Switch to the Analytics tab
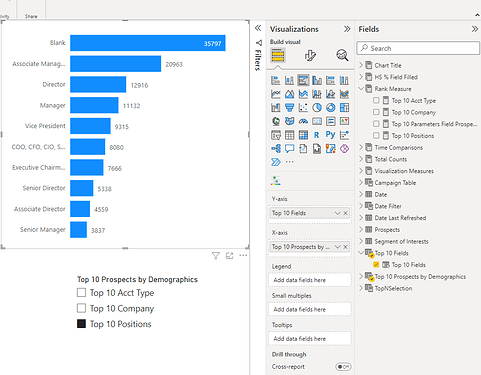The image size is (481, 375). [342, 55]
